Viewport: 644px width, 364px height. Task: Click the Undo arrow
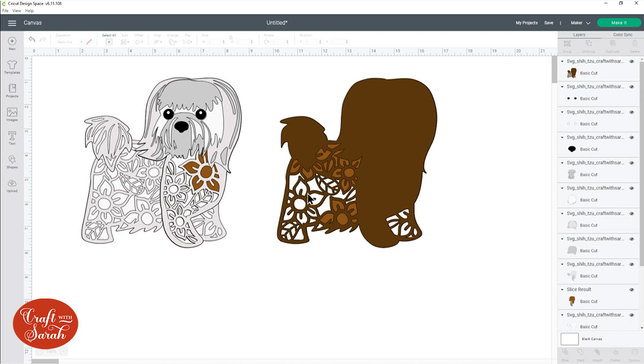(32, 39)
